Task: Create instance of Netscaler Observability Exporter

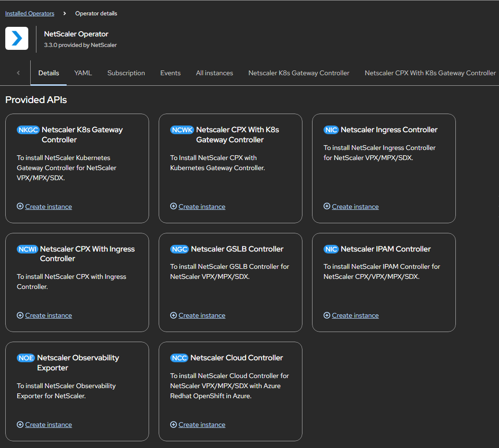Action: tap(48, 425)
